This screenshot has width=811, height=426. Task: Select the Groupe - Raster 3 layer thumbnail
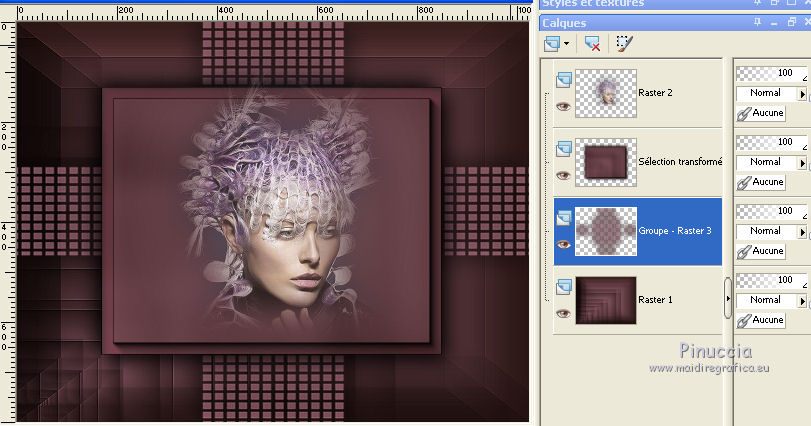pos(606,232)
